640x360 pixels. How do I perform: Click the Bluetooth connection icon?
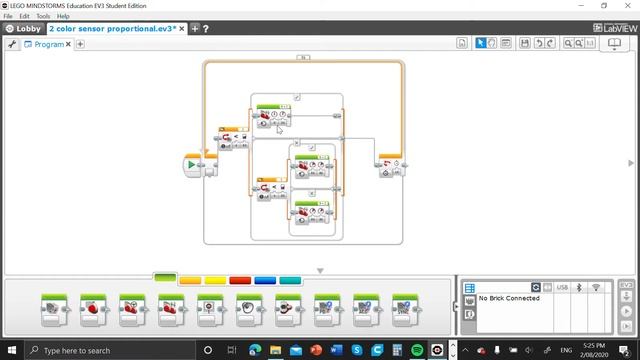click(579, 287)
